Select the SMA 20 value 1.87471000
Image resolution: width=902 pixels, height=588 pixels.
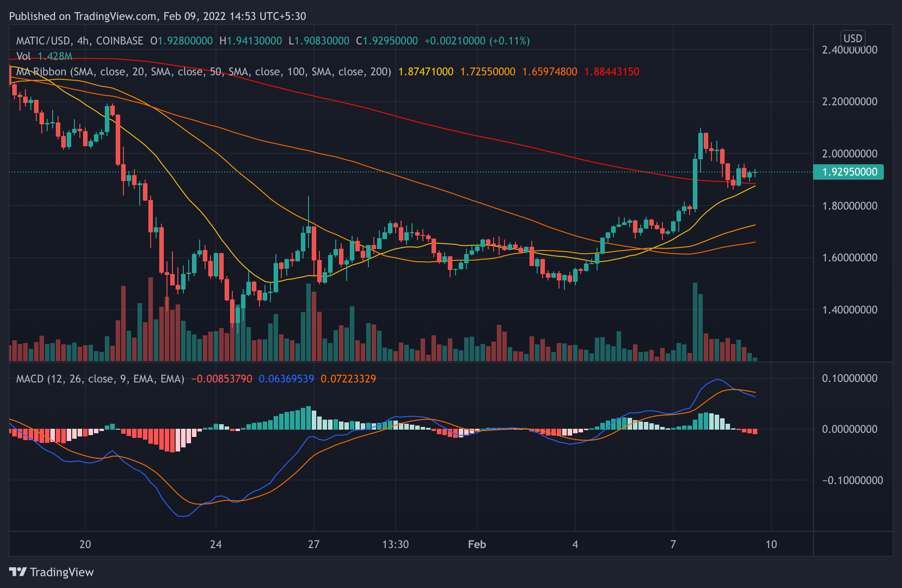pyautogui.click(x=426, y=71)
